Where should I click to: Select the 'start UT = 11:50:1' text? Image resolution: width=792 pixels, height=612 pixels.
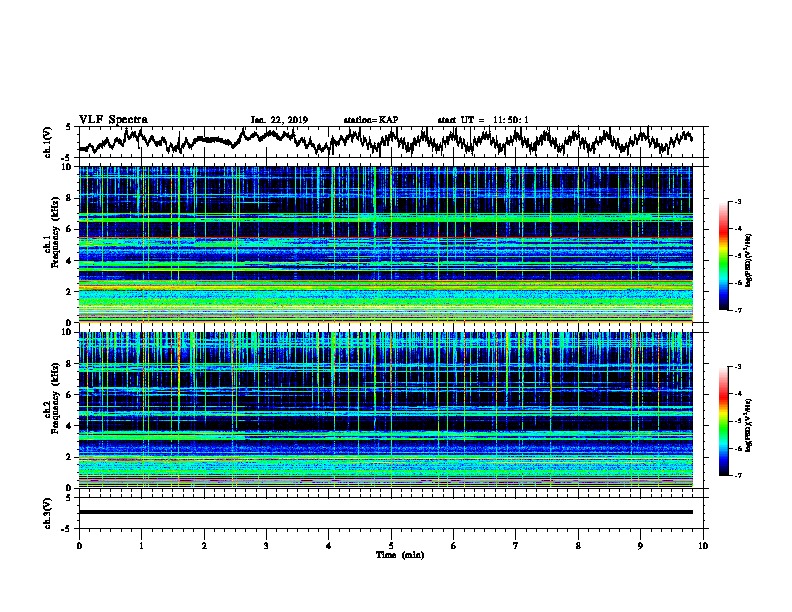tap(483, 120)
